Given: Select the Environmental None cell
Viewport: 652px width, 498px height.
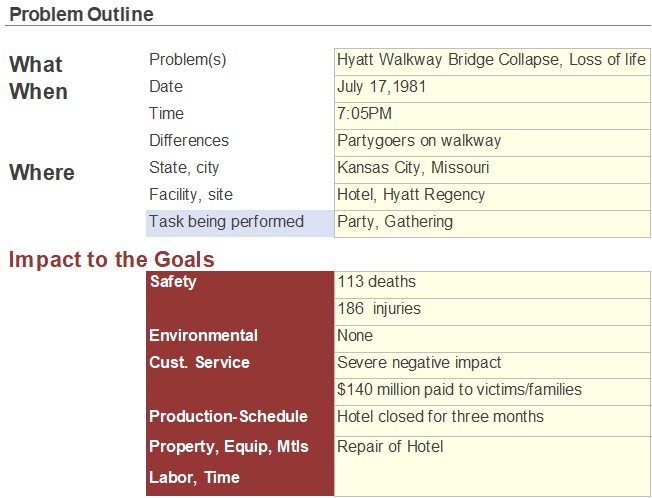Looking at the screenshot, I should tap(492, 338).
